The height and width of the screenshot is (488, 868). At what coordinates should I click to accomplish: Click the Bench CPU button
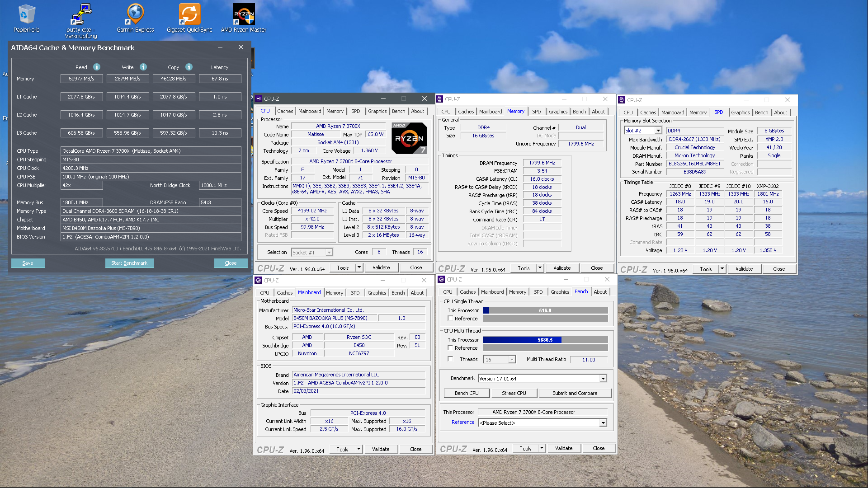coord(467,393)
